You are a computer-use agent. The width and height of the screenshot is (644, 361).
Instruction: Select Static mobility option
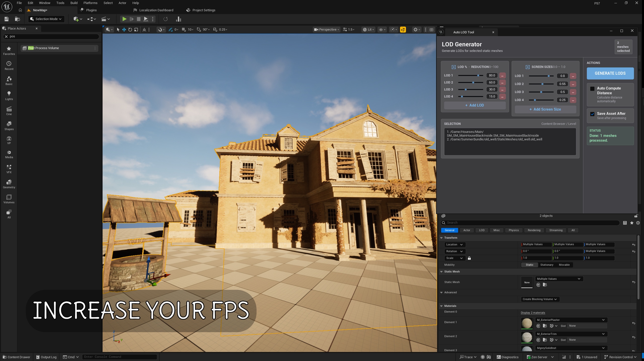coord(529,265)
